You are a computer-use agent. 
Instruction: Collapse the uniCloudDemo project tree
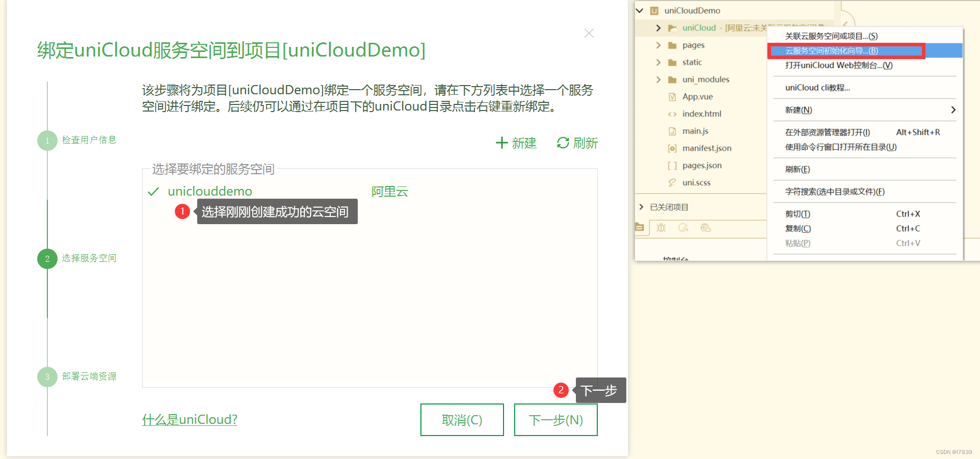click(640, 10)
